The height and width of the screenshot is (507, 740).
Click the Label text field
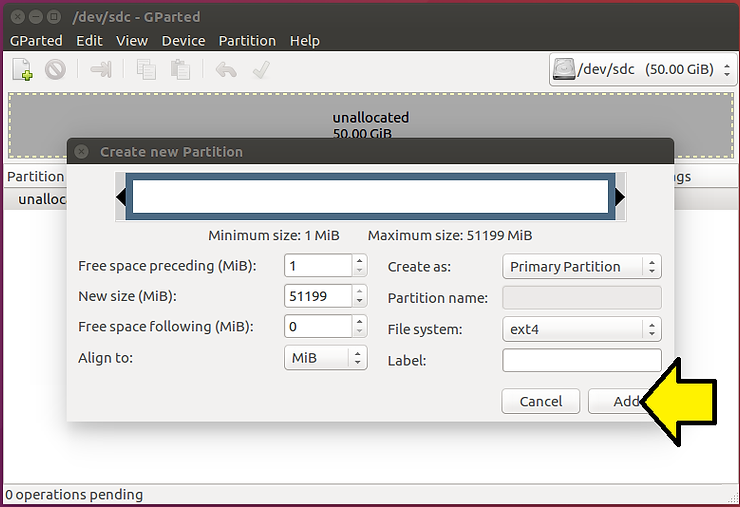[x=581, y=360]
